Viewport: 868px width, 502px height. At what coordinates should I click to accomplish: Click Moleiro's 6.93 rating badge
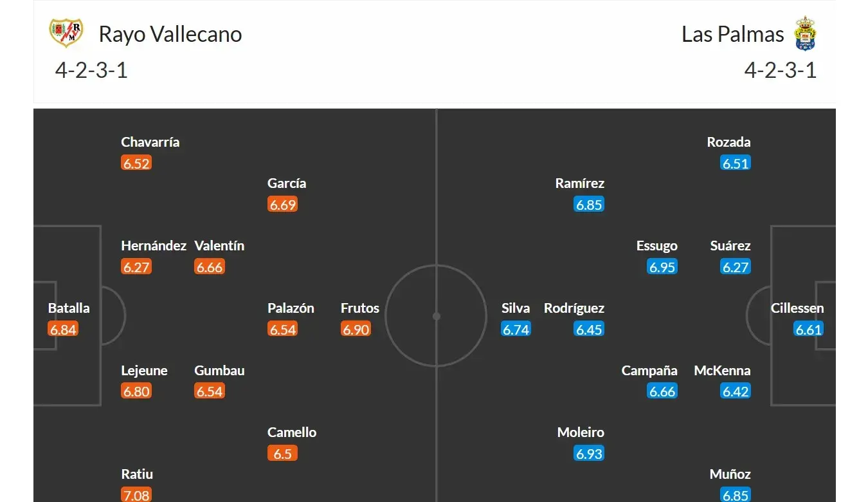589,454
